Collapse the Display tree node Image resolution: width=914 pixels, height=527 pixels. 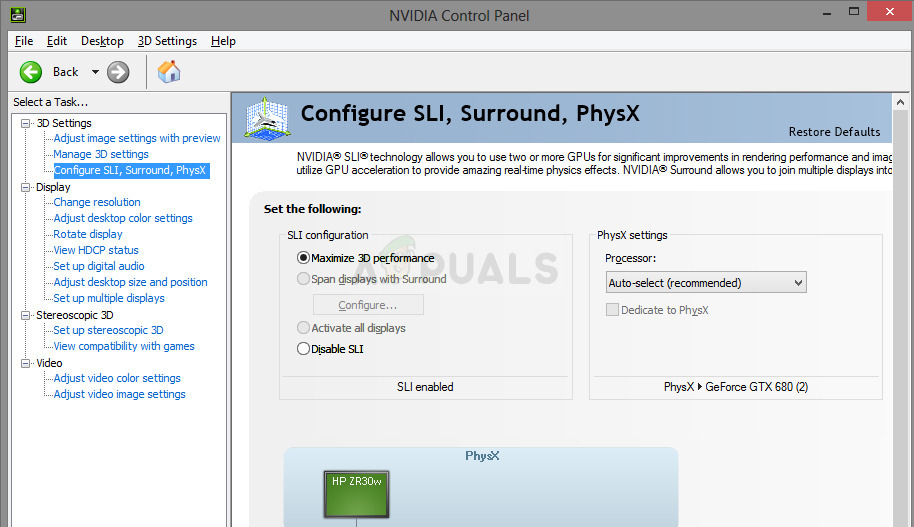[x=26, y=187]
